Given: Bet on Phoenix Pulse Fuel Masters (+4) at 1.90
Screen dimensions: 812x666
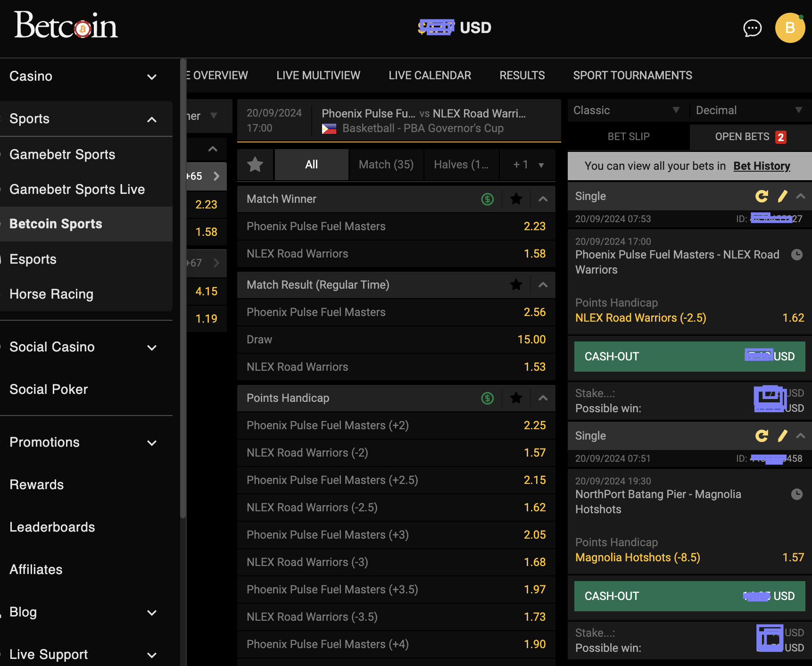Looking at the screenshot, I should [396, 644].
